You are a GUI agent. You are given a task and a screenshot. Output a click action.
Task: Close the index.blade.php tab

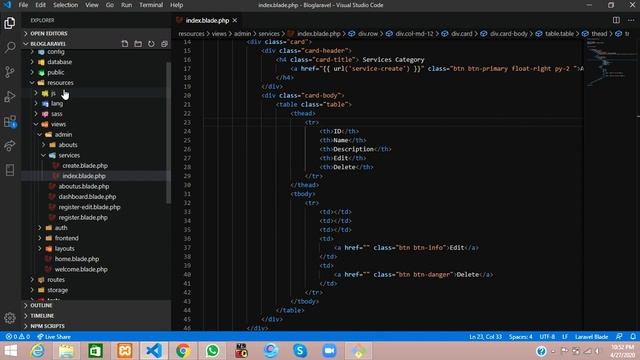point(235,20)
